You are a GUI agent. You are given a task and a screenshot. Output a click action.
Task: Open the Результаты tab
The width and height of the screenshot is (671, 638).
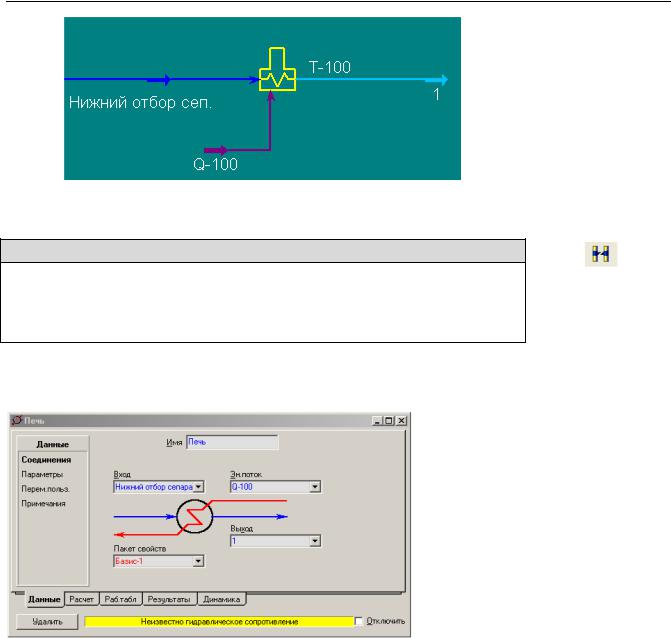[x=169, y=599]
